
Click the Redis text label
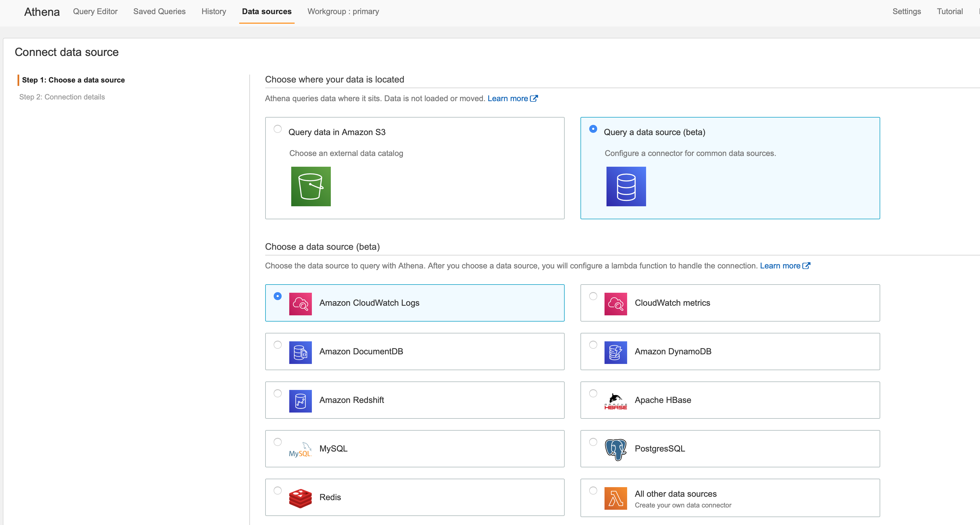[330, 498]
